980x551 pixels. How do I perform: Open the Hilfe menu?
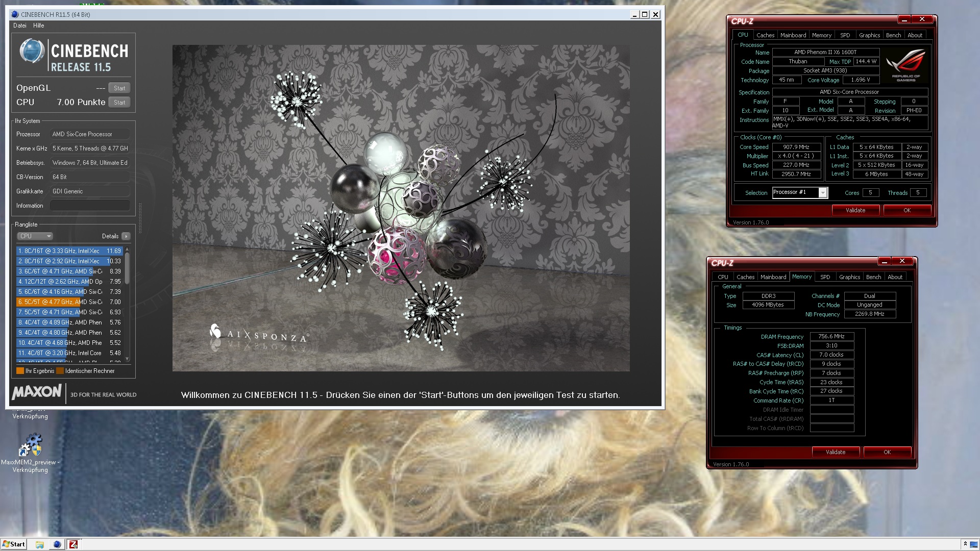(39, 26)
